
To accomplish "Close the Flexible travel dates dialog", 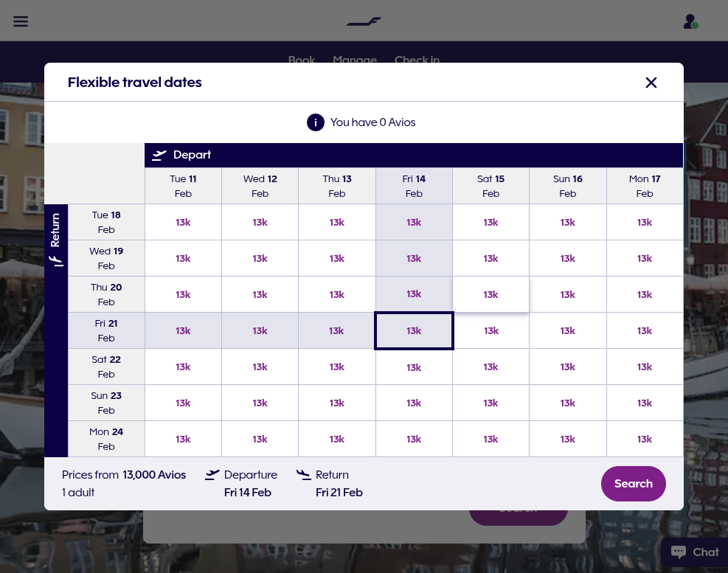I will point(651,83).
